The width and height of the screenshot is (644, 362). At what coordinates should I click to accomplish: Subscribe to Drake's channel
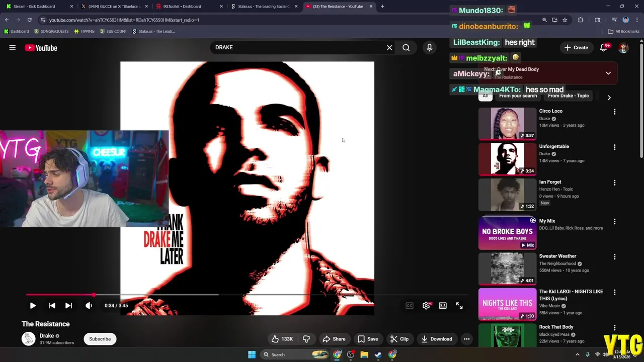pyautogui.click(x=100, y=339)
